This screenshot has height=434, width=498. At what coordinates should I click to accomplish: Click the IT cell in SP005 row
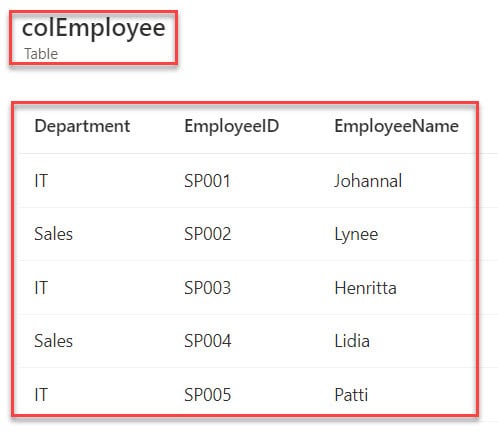point(41,395)
